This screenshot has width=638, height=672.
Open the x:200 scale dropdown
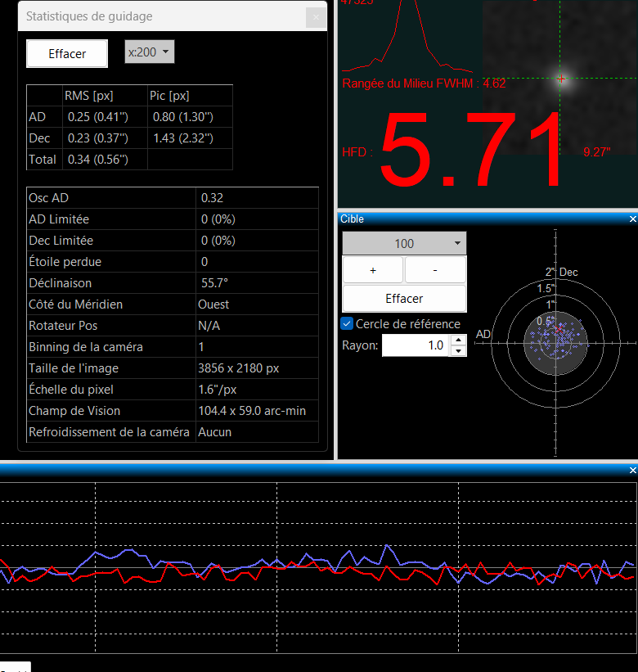tap(150, 52)
